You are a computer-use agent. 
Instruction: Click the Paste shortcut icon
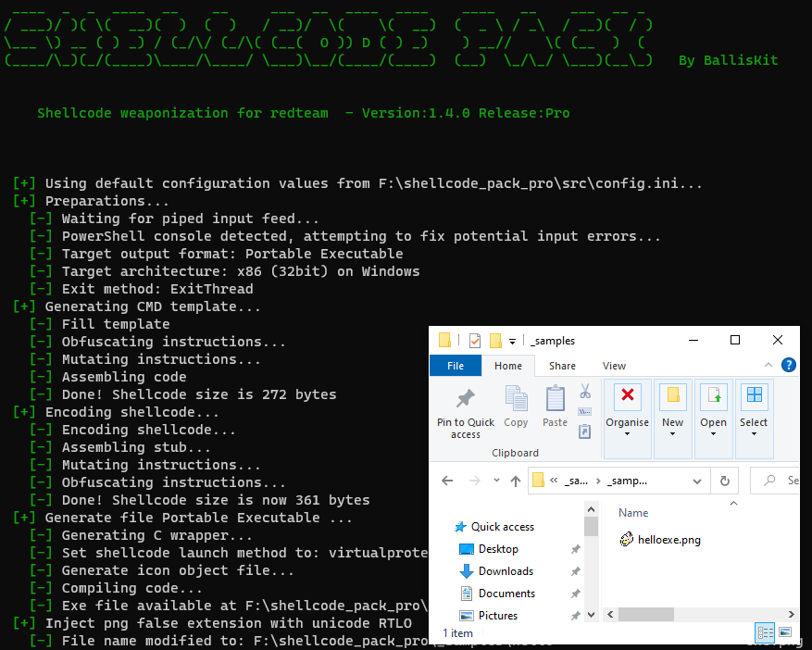584,431
